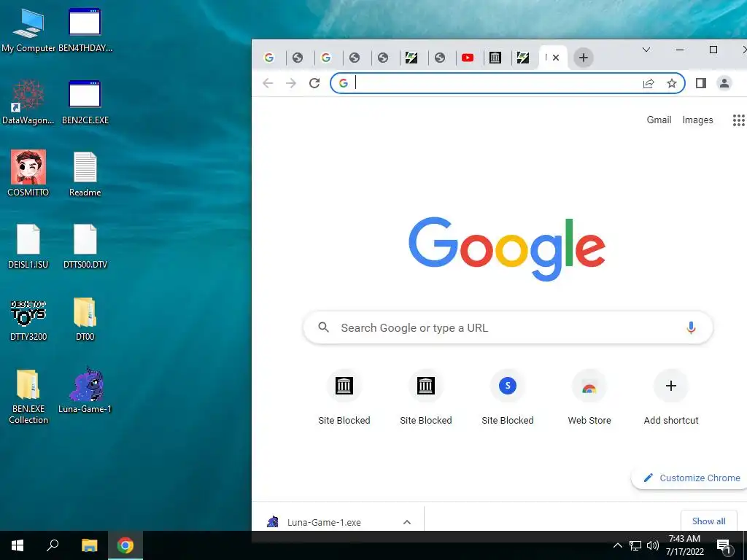Open Web Store shortcut
The width and height of the screenshot is (747, 560).
589,397
